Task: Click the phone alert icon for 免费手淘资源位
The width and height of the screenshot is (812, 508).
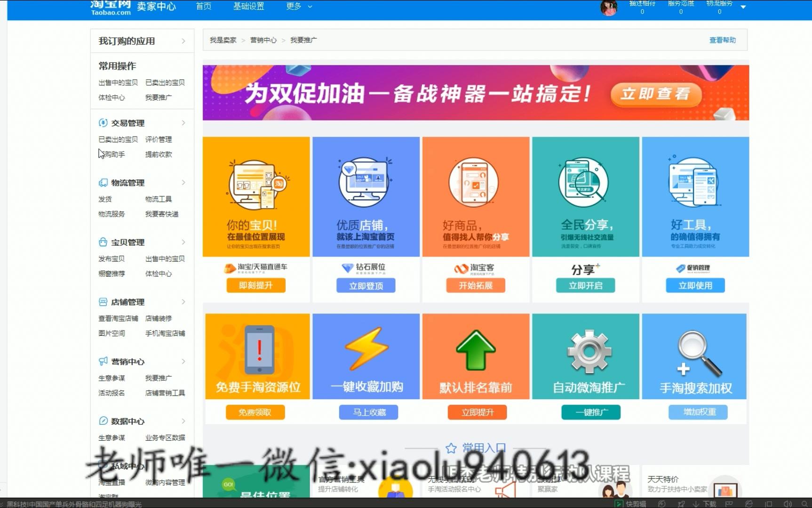Action: point(259,349)
